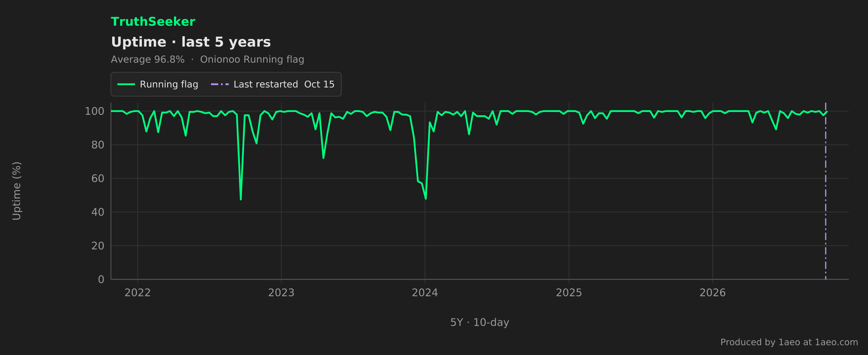Select the "Last restarted" legend label
The height and width of the screenshot is (355, 868).
[x=266, y=84]
